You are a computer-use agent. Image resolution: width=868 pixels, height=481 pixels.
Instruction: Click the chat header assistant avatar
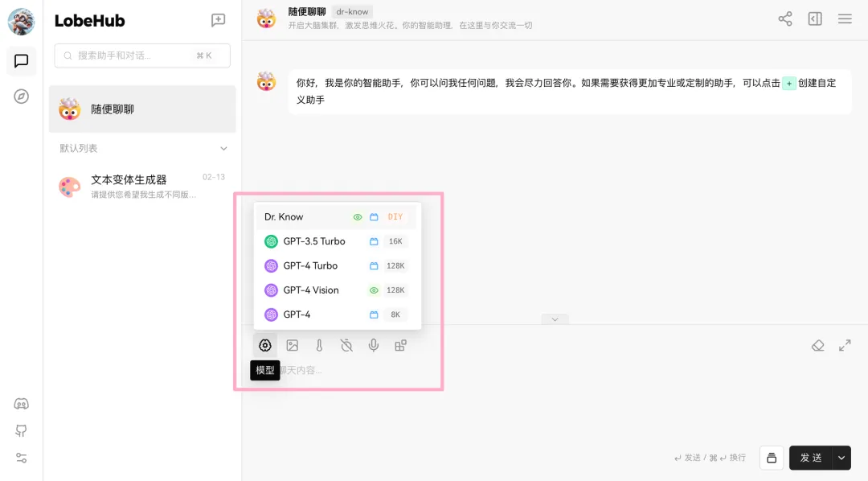point(266,18)
